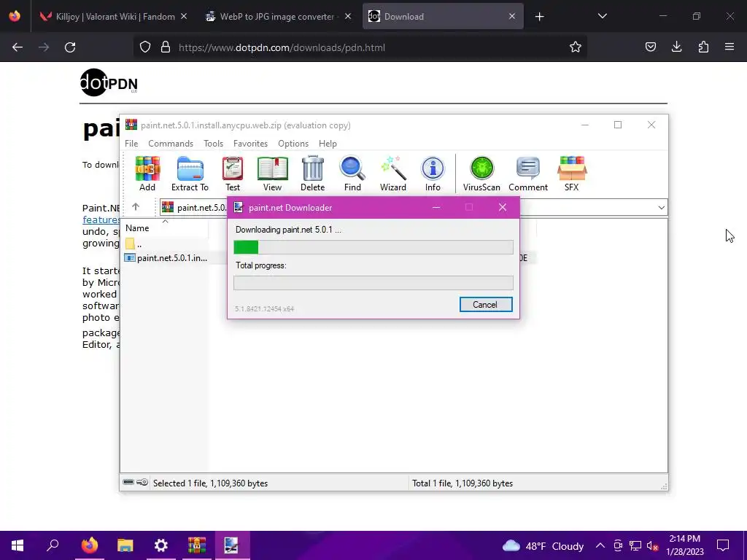Close the WebP to JPG converter tab

(348, 16)
